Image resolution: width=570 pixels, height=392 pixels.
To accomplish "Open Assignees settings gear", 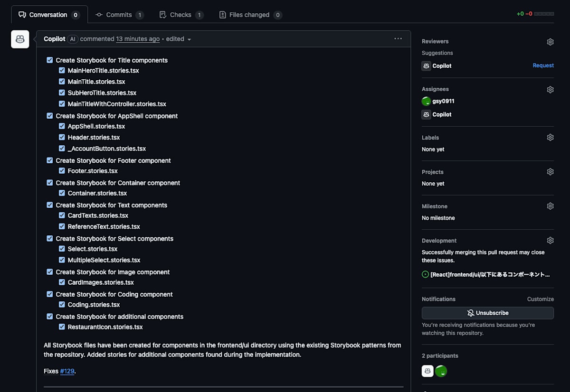I will coord(550,89).
